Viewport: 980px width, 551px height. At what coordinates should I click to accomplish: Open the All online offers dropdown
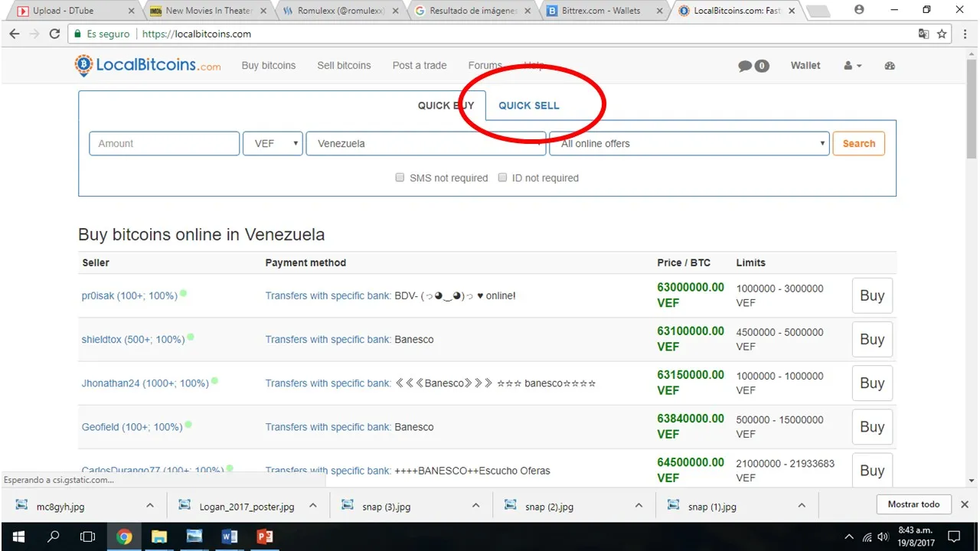tap(689, 143)
